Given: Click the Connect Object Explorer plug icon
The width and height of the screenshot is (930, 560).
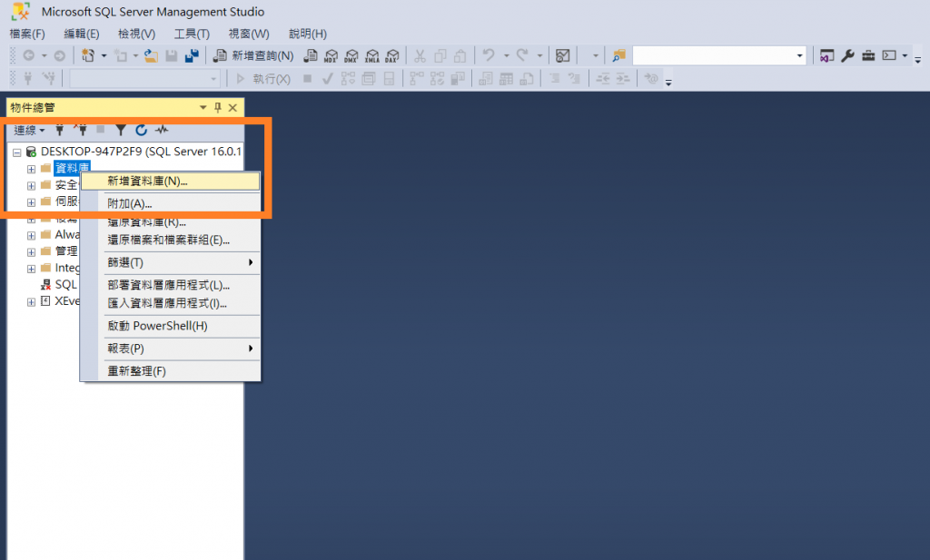Looking at the screenshot, I should pyautogui.click(x=59, y=130).
